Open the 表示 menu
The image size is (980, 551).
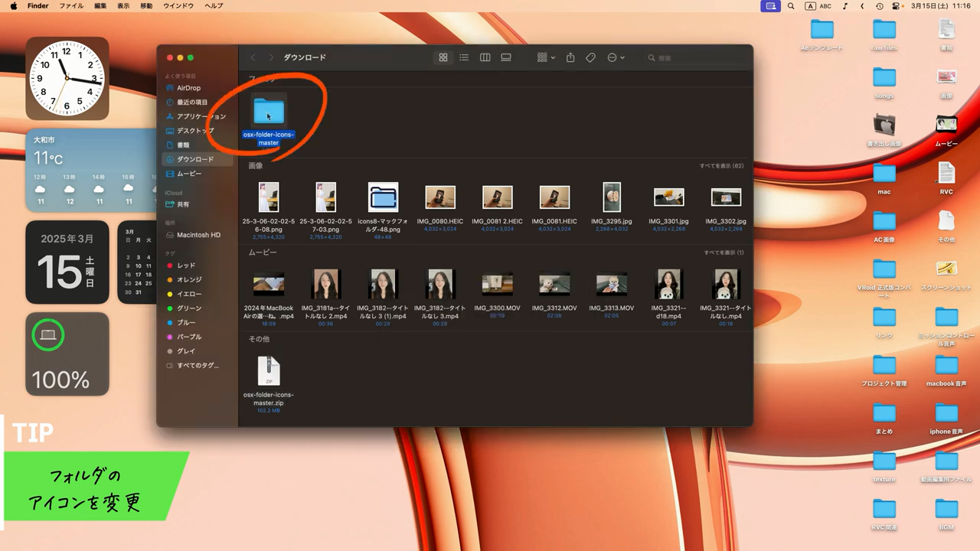tap(123, 5)
